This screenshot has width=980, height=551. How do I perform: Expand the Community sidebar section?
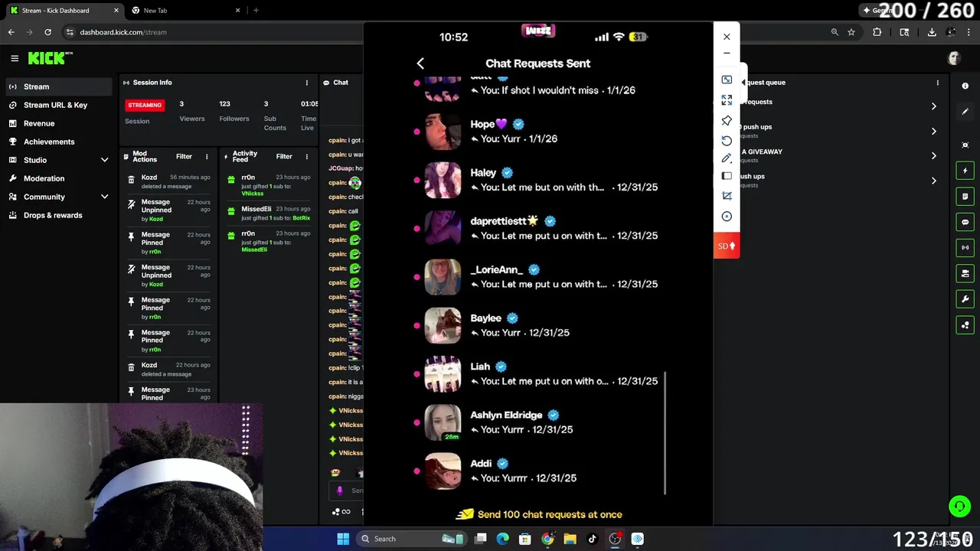[x=59, y=197]
